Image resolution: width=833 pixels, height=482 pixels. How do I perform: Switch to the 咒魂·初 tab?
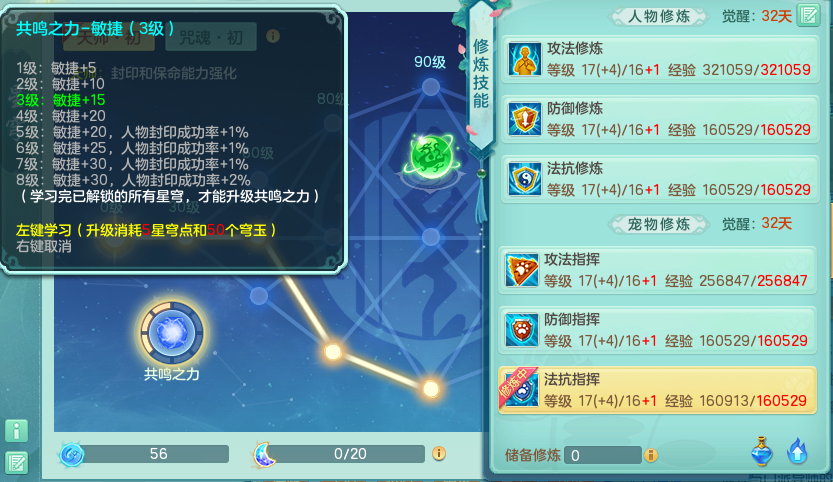click(x=211, y=37)
